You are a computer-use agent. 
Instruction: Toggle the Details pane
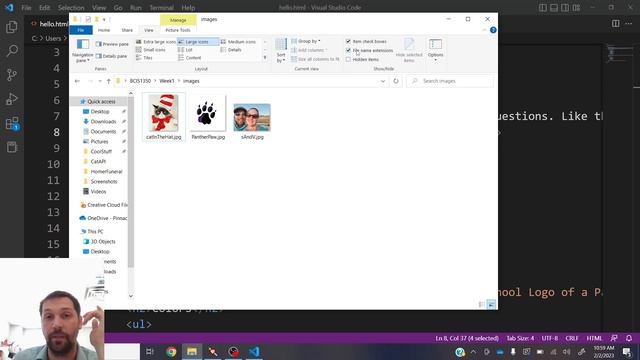pyautogui.click(x=111, y=56)
